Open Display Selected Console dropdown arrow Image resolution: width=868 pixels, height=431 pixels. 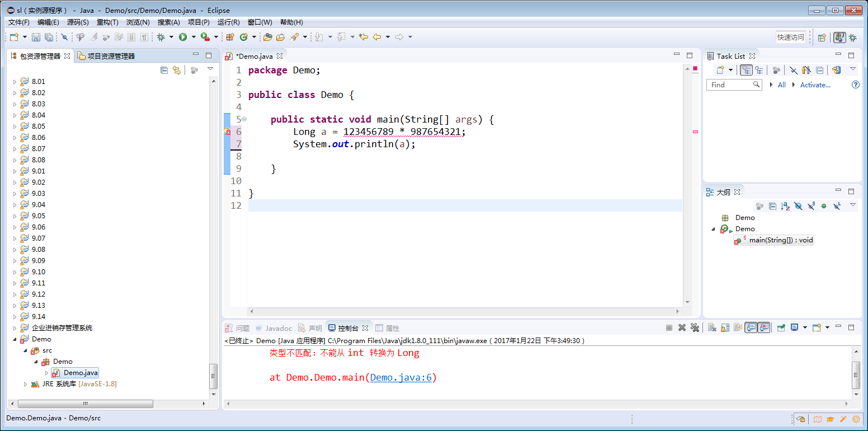click(x=805, y=327)
